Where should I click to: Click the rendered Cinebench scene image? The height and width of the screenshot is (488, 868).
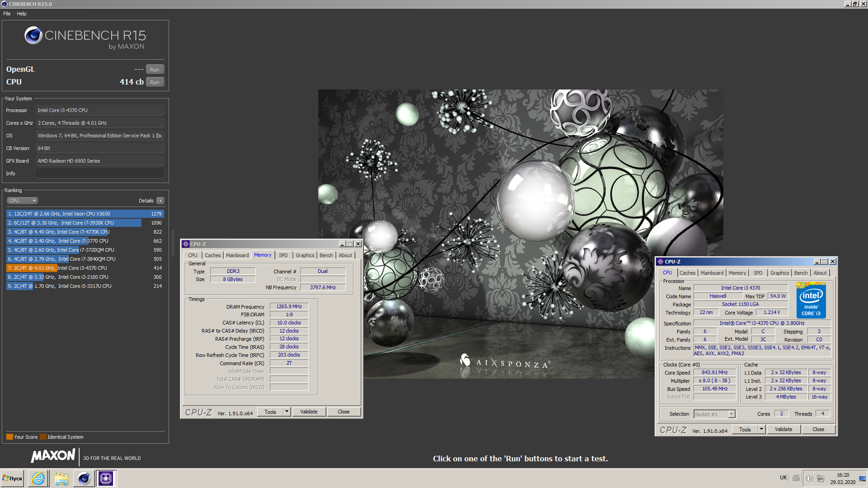(520, 234)
